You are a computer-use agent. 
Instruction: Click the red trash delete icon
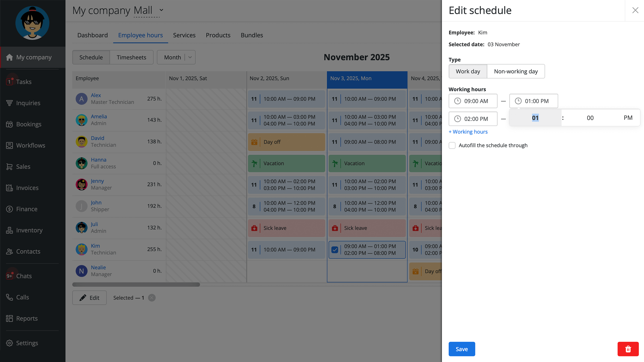coord(628,349)
